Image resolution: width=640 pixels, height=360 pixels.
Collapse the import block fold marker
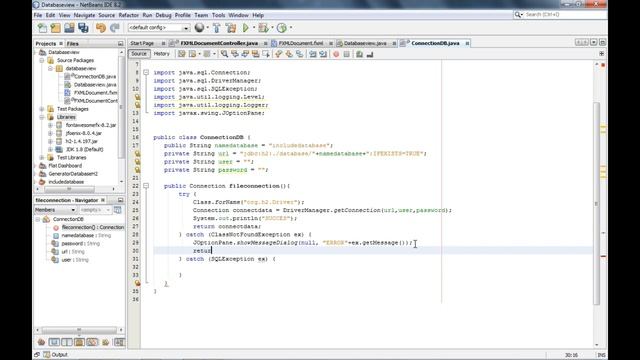(146, 72)
